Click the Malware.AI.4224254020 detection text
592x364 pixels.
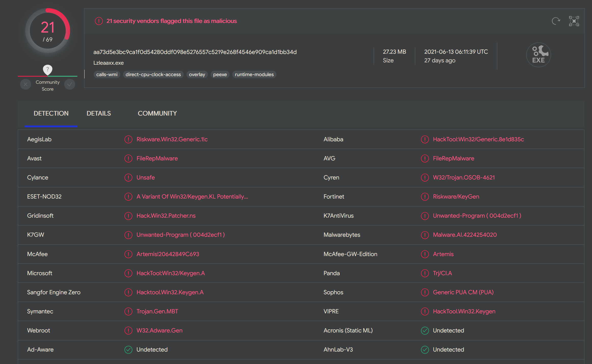[x=465, y=235]
